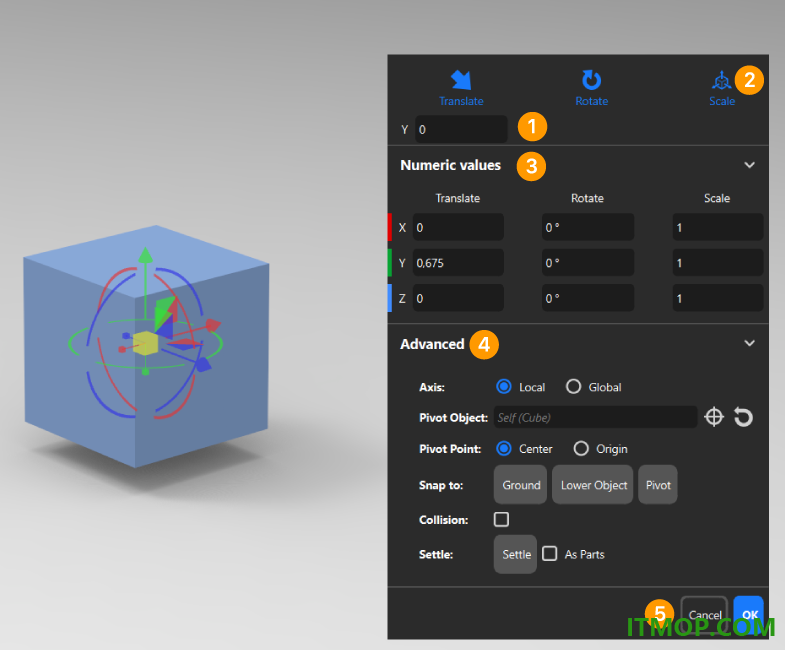Click the Advanced heading

pyautogui.click(x=432, y=344)
